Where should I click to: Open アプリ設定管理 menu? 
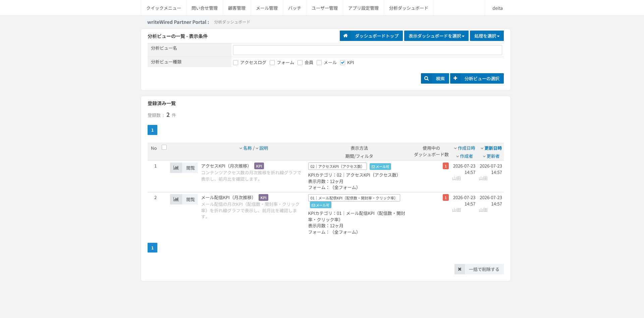[x=363, y=8]
